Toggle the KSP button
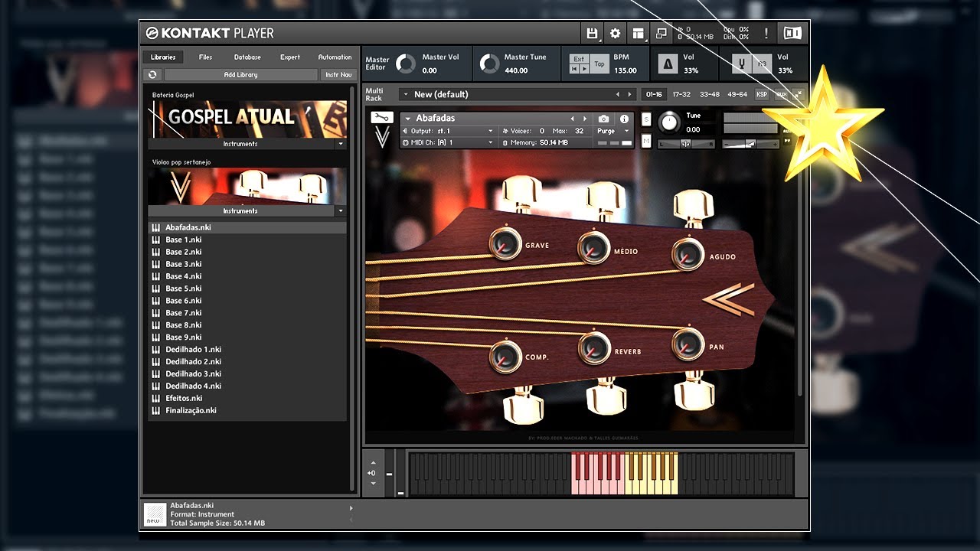Screen dimensions: 980x551 (x=761, y=94)
